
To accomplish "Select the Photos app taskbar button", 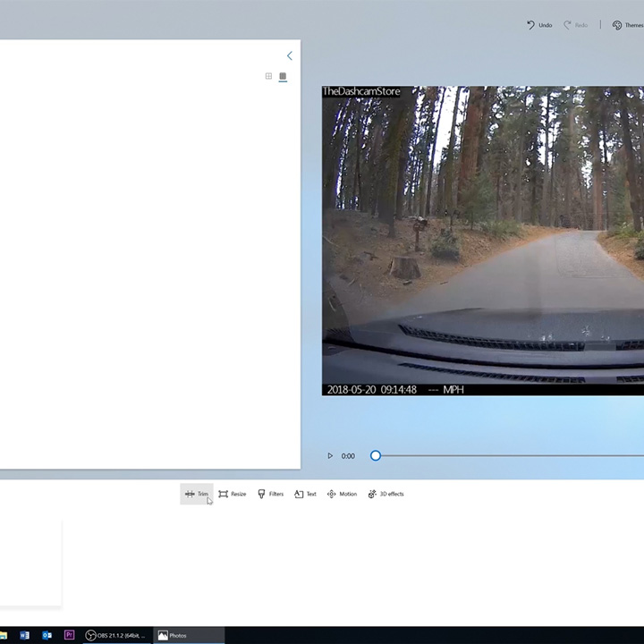I will tap(188, 635).
